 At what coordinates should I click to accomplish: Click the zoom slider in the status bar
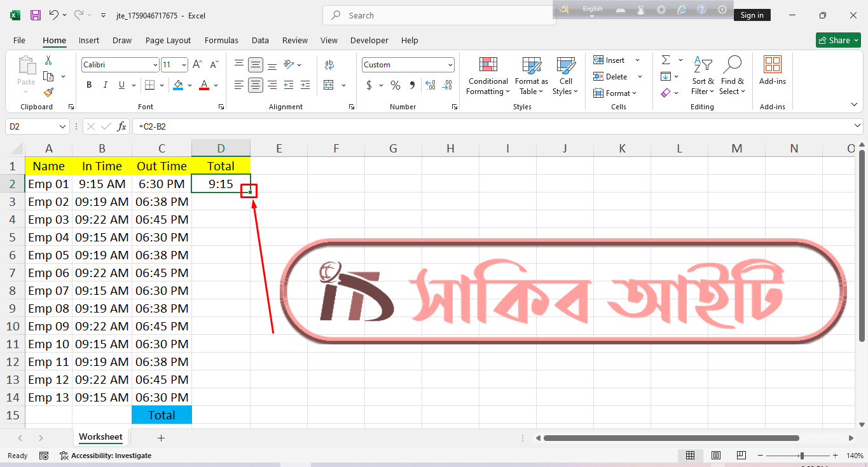801,456
